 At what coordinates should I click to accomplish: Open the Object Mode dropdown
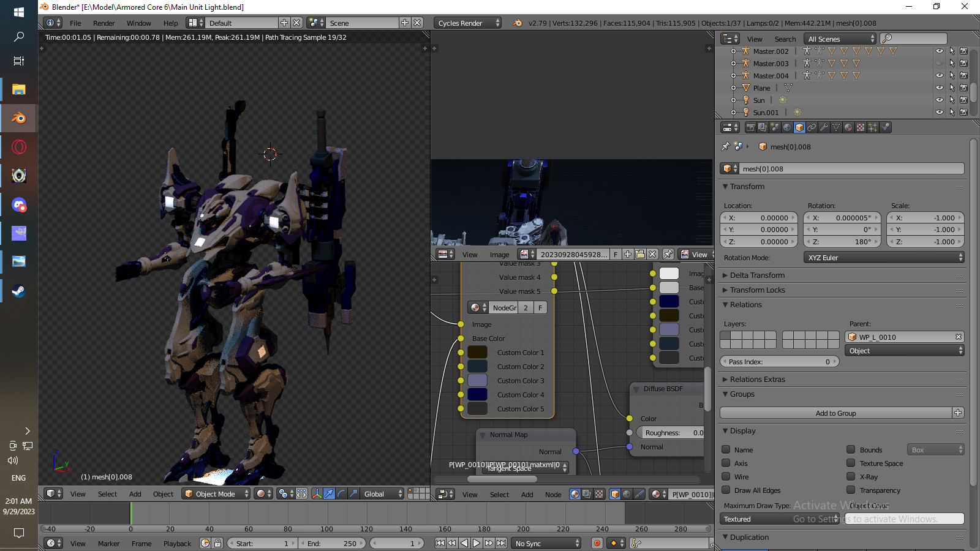point(216,493)
